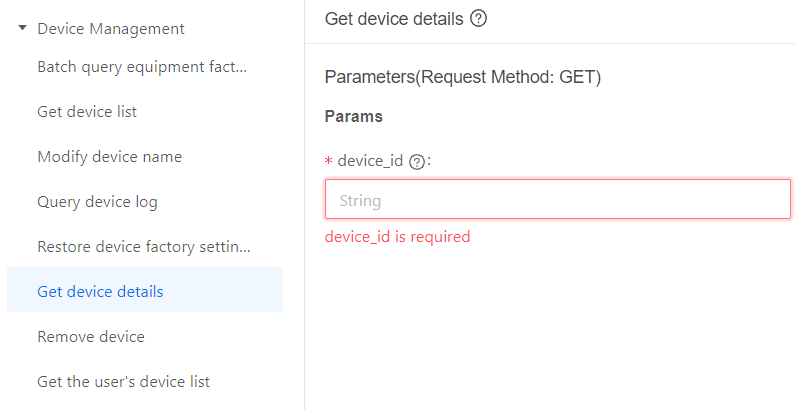Click the question mark icon next to device_id
Viewport: 796px width, 410px height.
[417, 161]
